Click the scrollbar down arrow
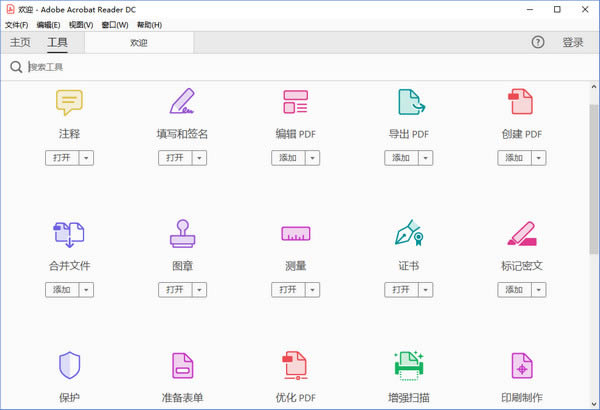The width and height of the screenshot is (600, 410). pos(594,404)
